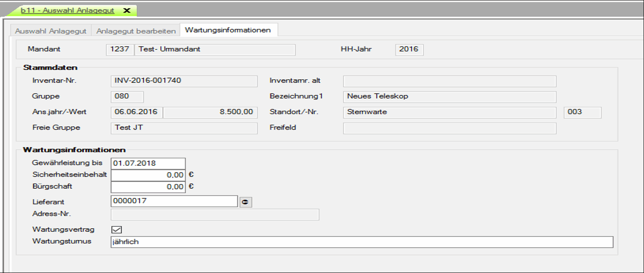This screenshot has width=644, height=273.
Task: Click the Adress-Nr. field
Action: pos(215,214)
